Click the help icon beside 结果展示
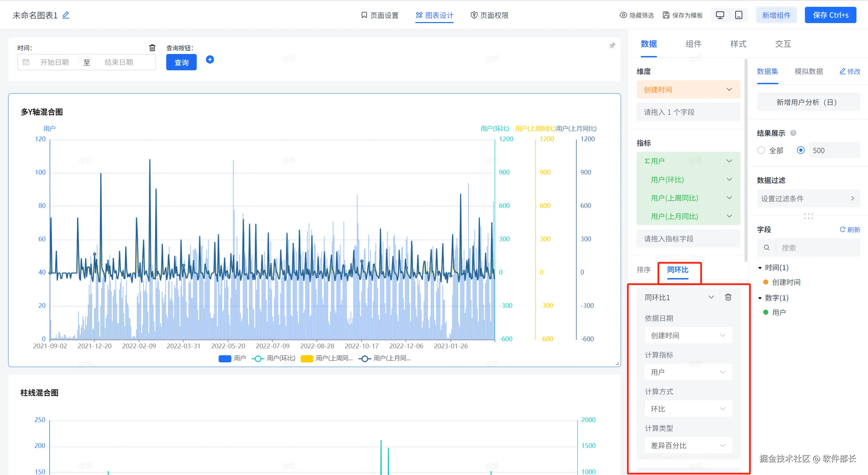868x475 pixels. (793, 133)
